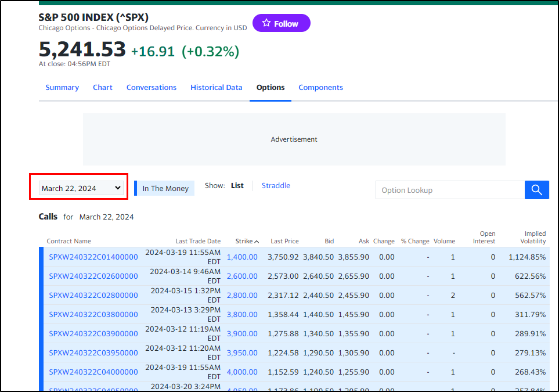
Task: Click the 5,241.53 index price
Action: tap(82, 49)
